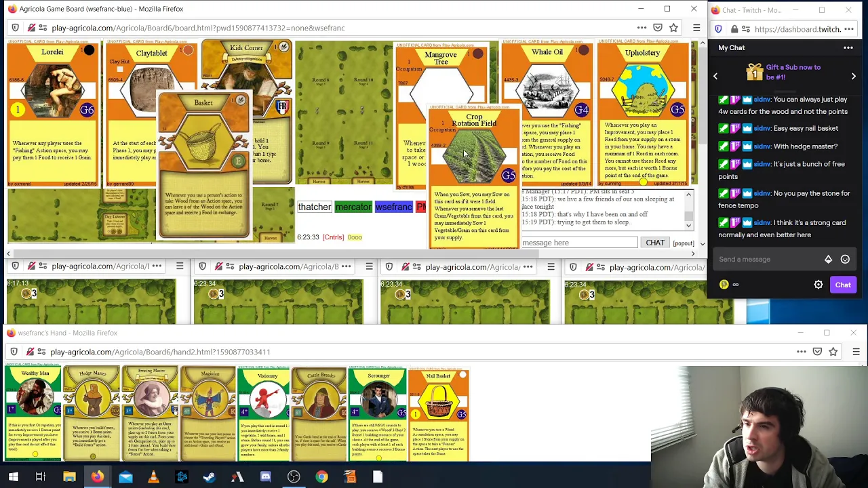Click lock icon in Twitch address bar
Screen dimensions: 868x488
[735, 29]
